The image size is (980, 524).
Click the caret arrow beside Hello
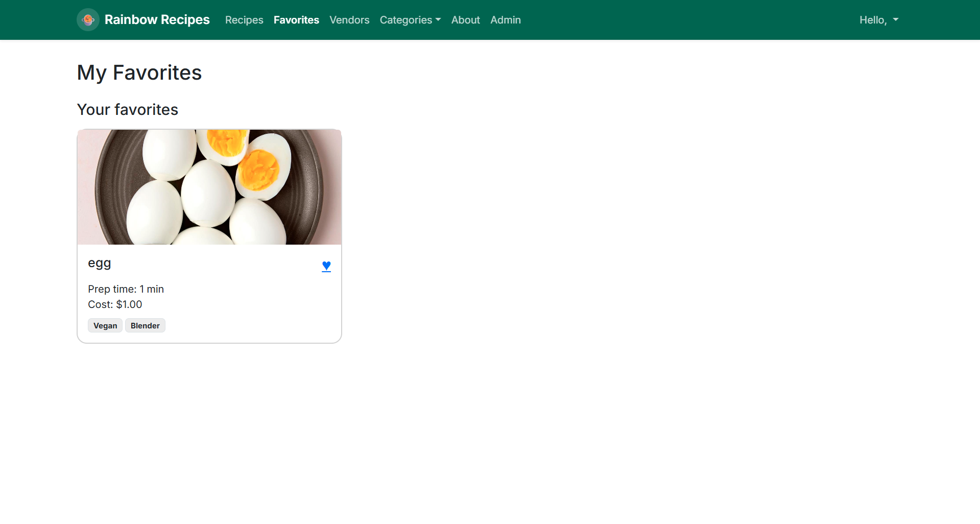click(896, 20)
